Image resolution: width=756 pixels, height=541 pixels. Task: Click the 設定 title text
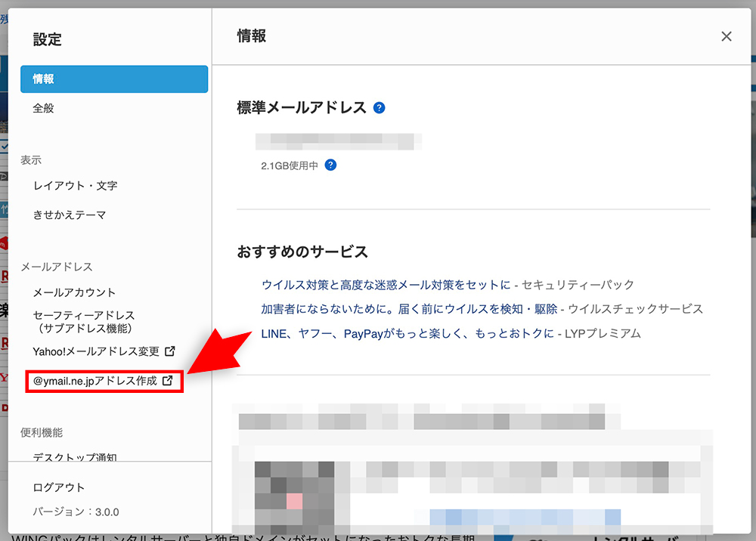click(x=47, y=39)
